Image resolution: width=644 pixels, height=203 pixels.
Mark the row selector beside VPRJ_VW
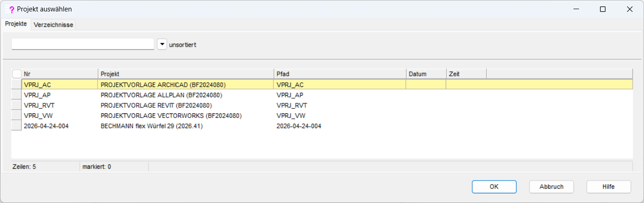click(x=16, y=116)
